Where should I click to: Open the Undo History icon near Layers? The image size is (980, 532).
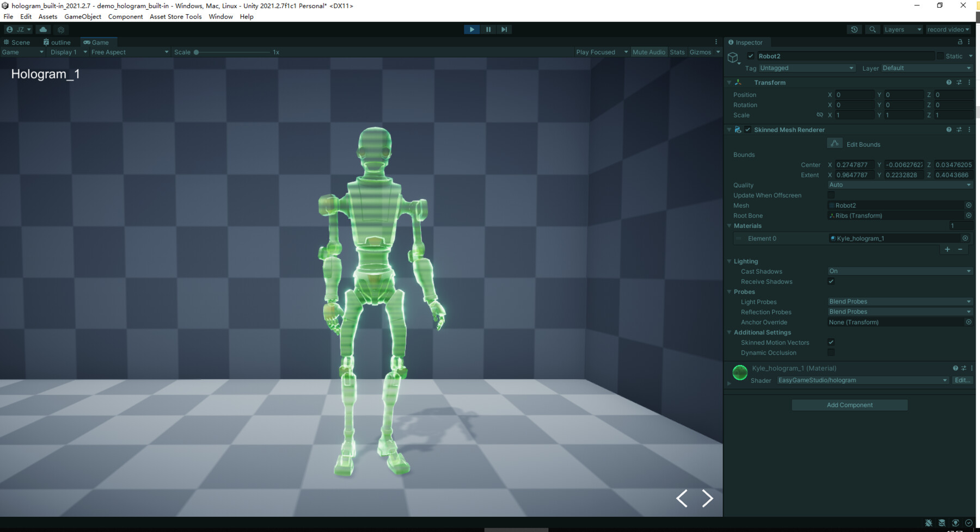pyautogui.click(x=854, y=29)
